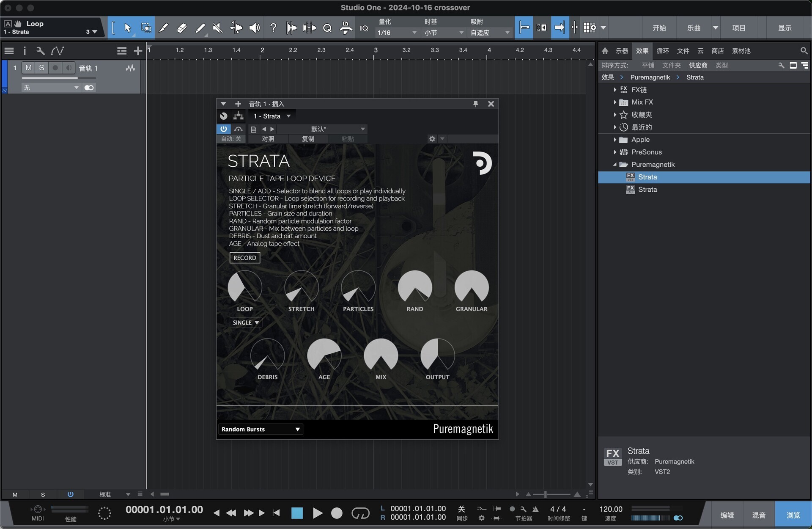Screen dimensions: 812x529
Task: Collapse the Puremagnetik folder
Action: point(614,165)
